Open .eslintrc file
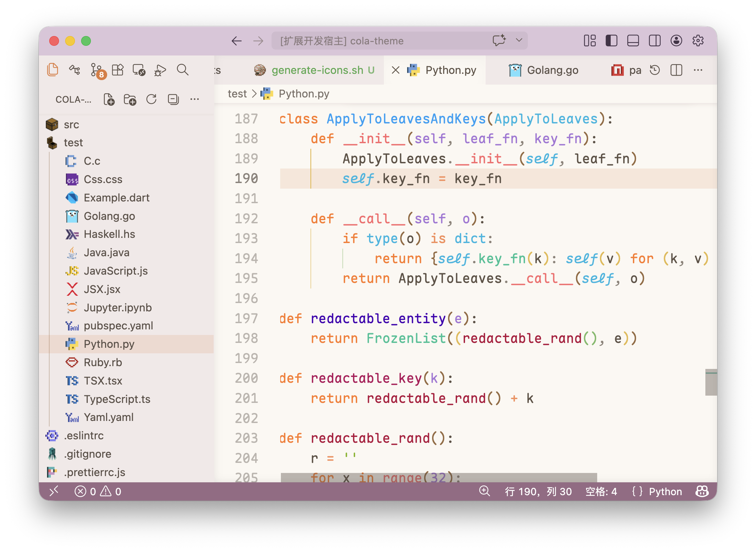 [127, 435]
